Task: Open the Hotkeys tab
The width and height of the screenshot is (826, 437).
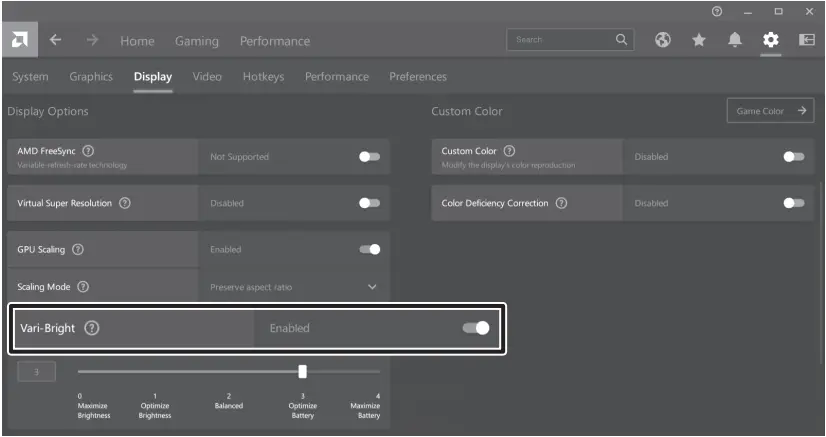Action: coord(263,77)
